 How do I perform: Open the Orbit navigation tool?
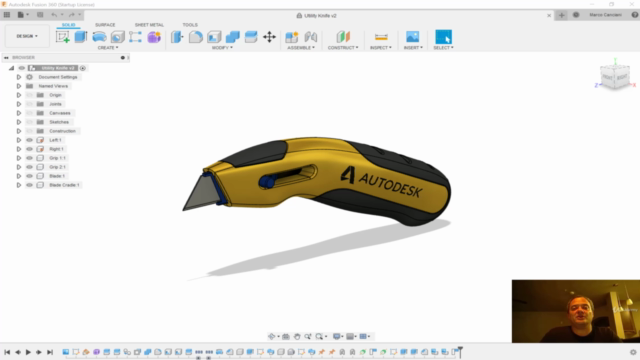click(x=271, y=336)
